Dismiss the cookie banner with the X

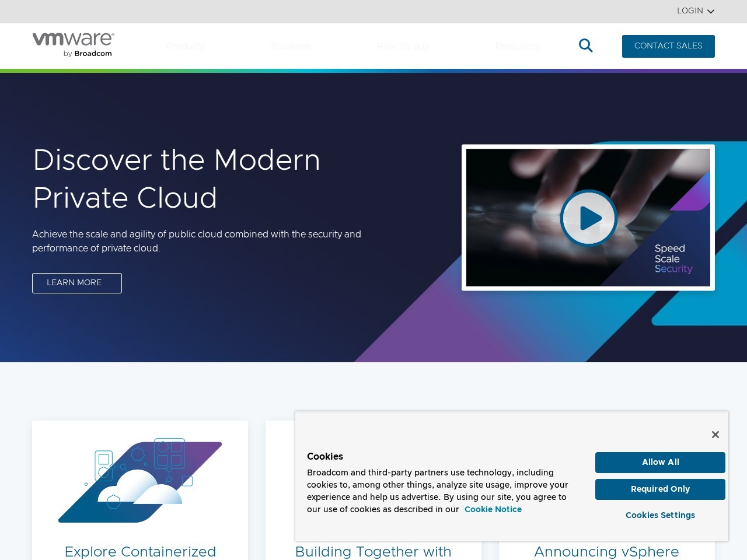(715, 435)
